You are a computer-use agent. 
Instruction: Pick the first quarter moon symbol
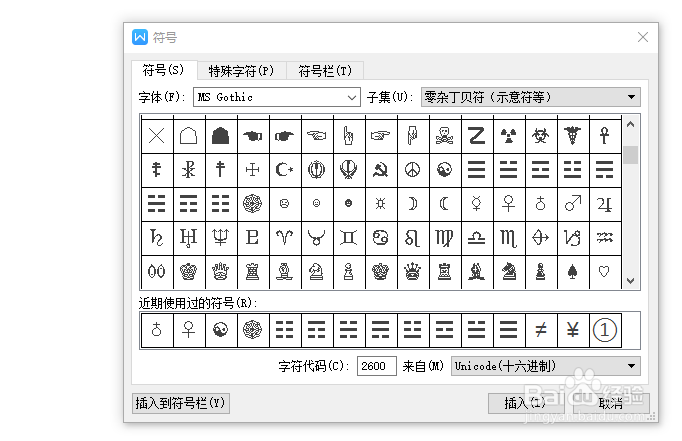tap(412, 204)
